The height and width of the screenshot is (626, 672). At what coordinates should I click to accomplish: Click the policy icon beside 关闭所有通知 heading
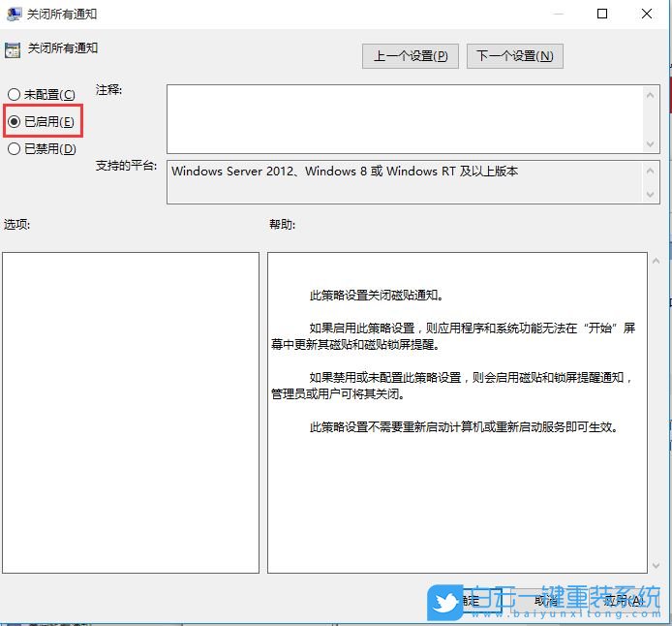point(13,50)
